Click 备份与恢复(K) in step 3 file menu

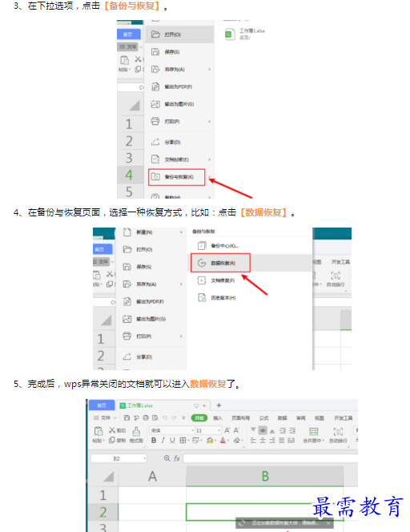coord(177,177)
